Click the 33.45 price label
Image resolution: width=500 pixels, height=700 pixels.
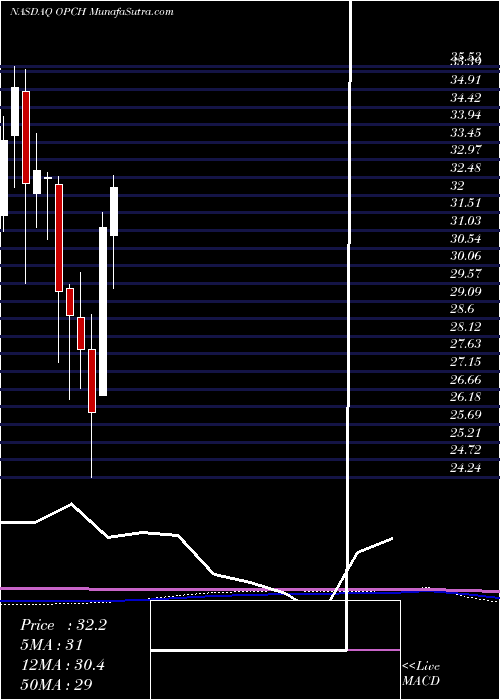coord(466,133)
